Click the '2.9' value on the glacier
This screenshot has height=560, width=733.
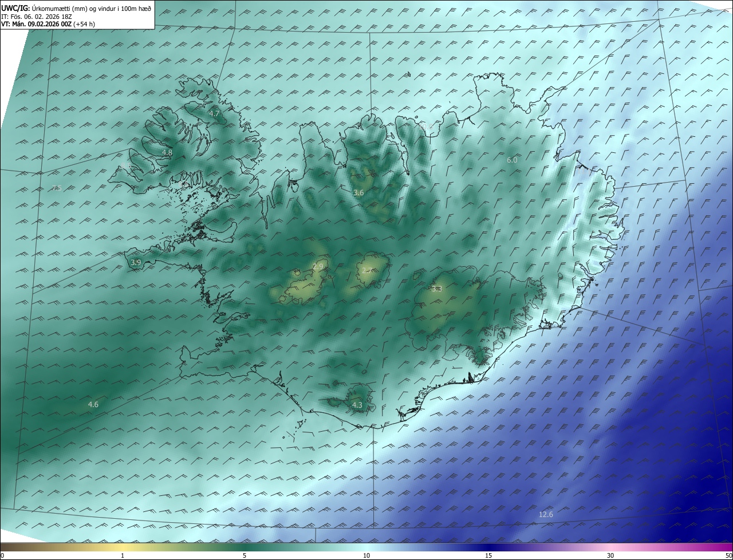(x=318, y=267)
